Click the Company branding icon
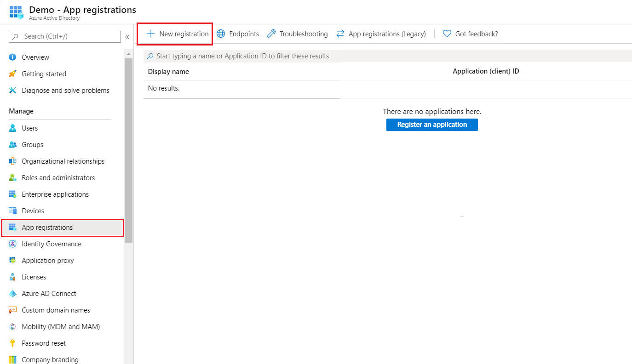 click(12, 360)
